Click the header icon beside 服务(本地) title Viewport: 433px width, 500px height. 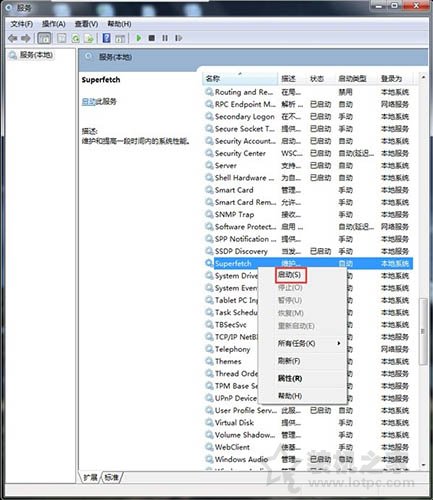88,57
